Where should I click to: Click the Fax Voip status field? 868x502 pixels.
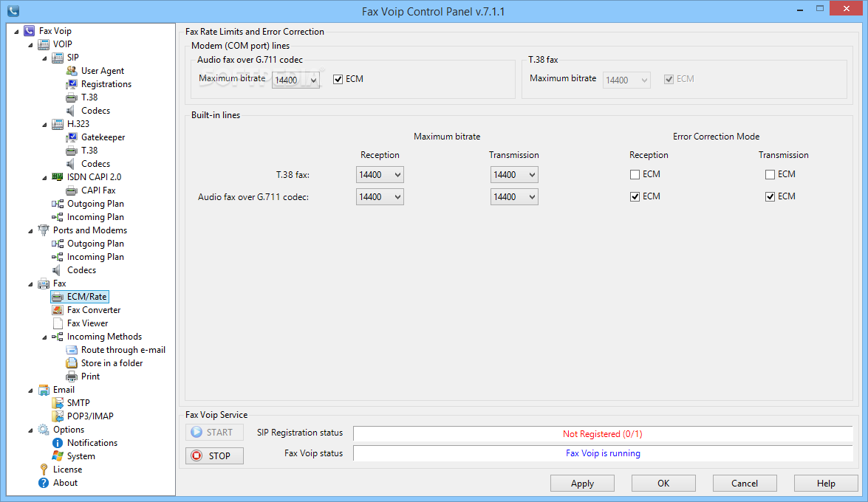(x=603, y=453)
